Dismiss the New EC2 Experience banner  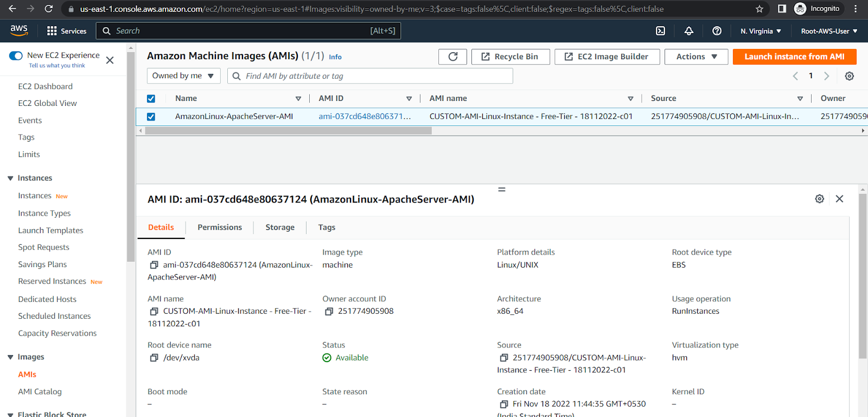(x=110, y=60)
